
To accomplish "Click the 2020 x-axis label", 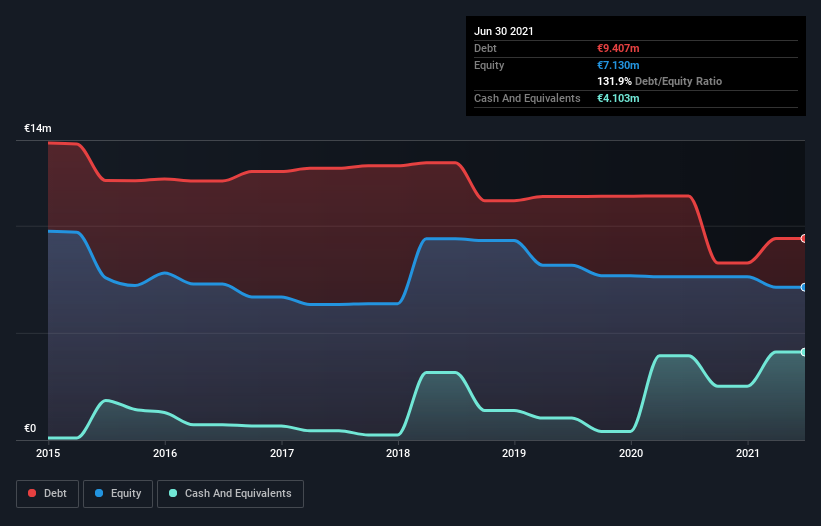I will coord(631,453).
